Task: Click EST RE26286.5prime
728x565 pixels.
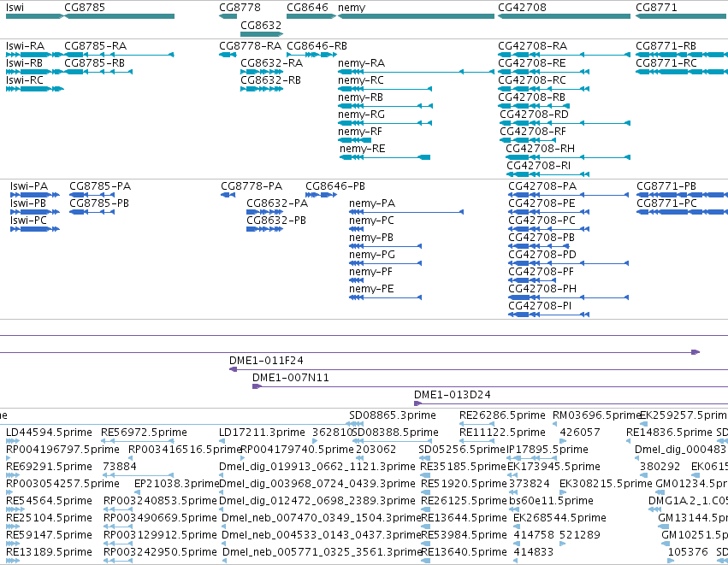Action: (476, 423)
